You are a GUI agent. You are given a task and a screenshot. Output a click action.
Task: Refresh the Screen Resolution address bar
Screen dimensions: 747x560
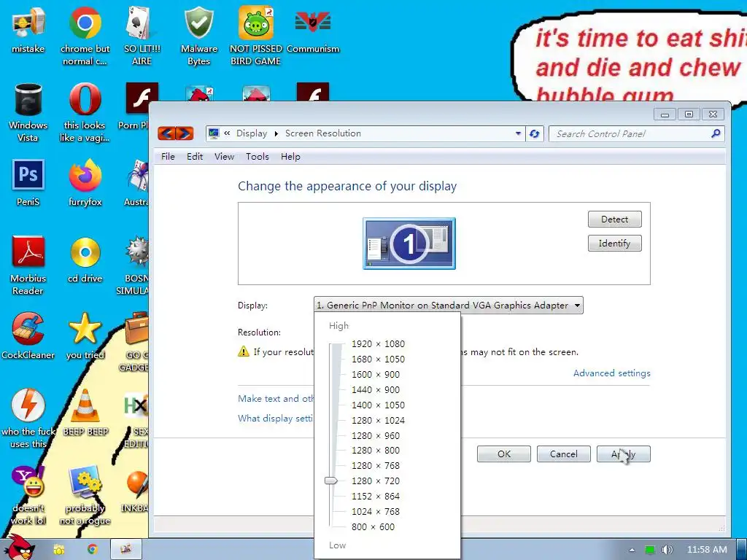tap(535, 134)
